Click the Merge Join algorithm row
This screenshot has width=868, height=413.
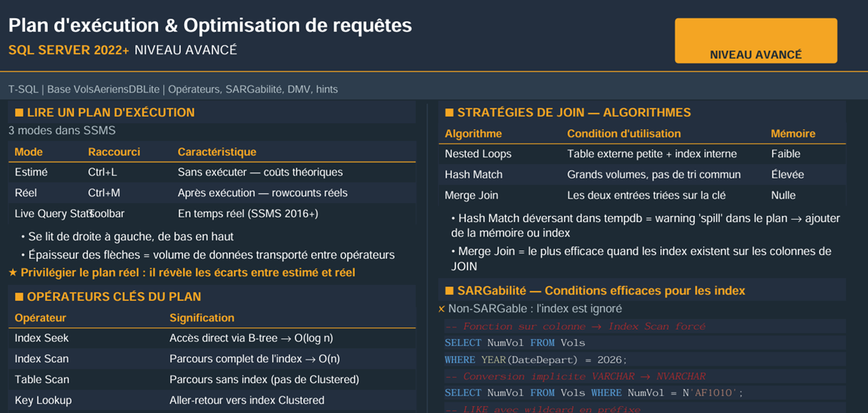pyautogui.click(x=642, y=195)
